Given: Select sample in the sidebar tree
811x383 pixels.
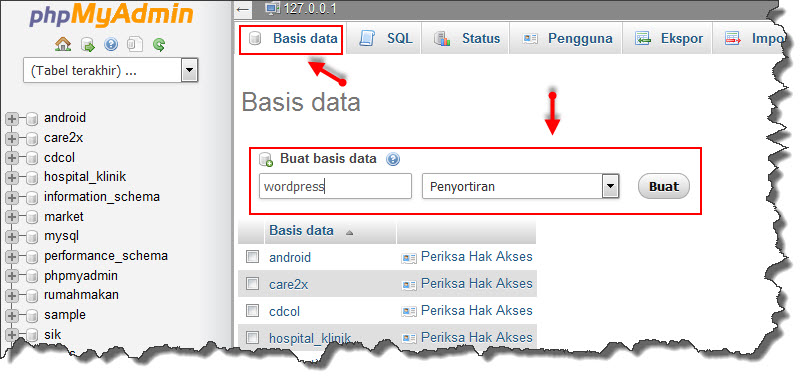Looking at the screenshot, I should pos(65,315).
